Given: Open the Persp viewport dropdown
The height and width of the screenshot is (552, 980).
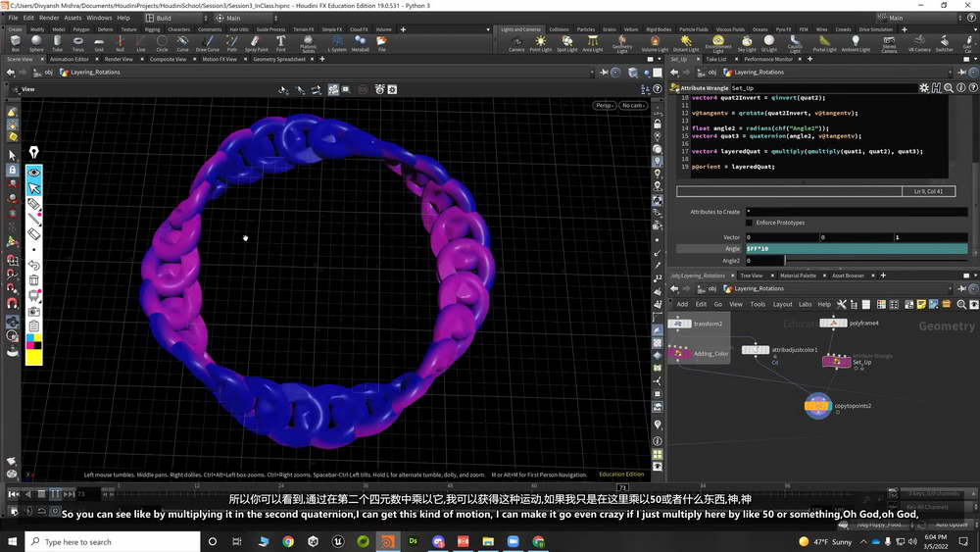Looking at the screenshot, I should (x=604, y=106).
